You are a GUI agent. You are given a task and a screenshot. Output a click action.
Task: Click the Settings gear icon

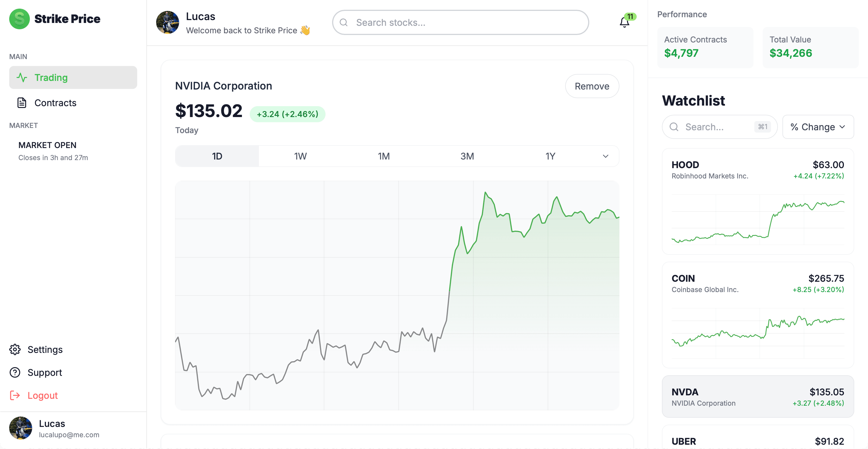(15, 350)
